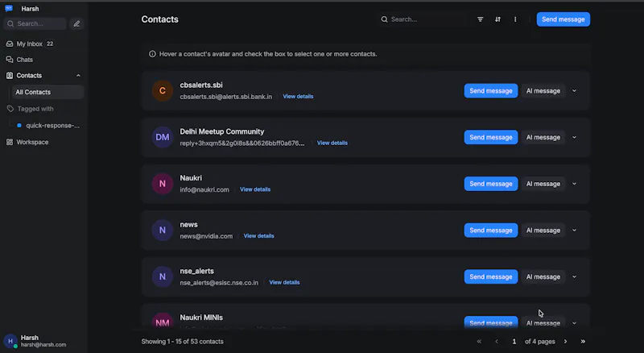Viewport: 644px width, 353px height.
Task: Expand the news row dropdown chevron
Action: (x=574, y=230)
